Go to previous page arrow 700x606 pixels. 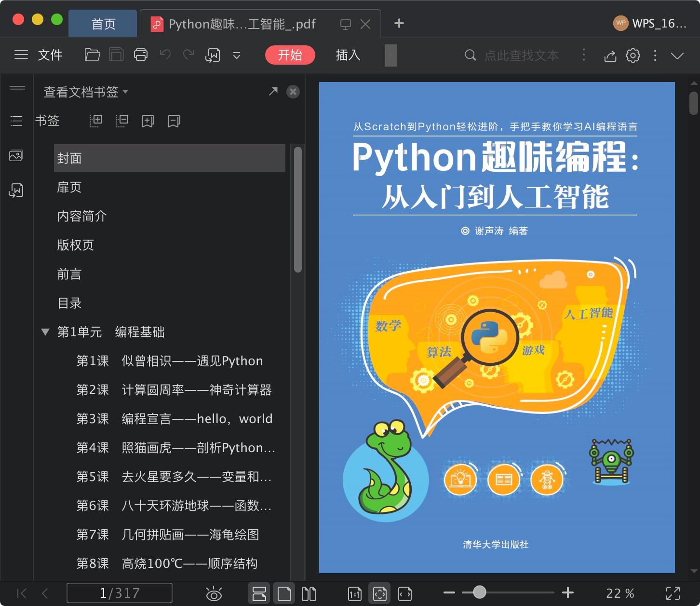click(45, 593)
